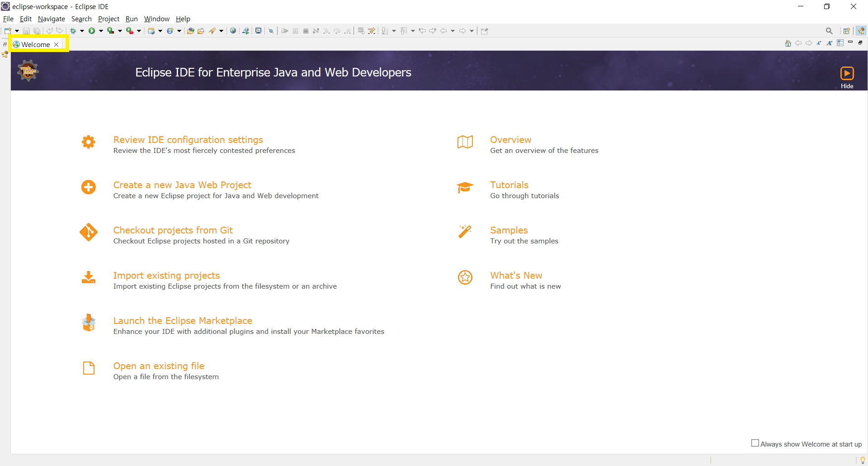This screenshot has height=466, width=868.
Task: Toggle Step Filters debug button
Action: click(372, 31)
